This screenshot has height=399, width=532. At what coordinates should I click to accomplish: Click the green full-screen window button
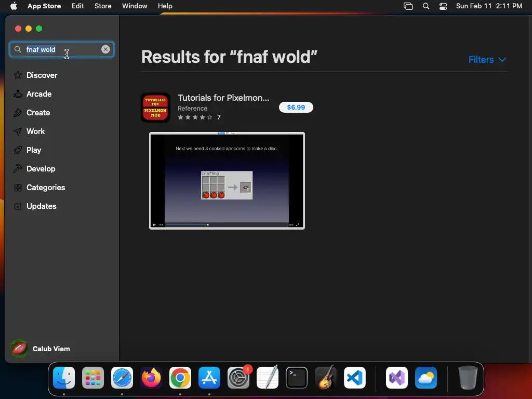39,29
